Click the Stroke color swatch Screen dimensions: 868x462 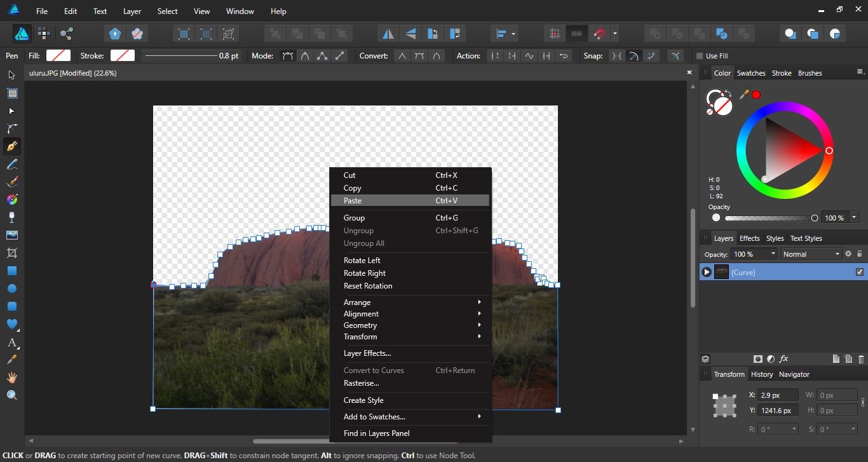(x=122, y=55)
